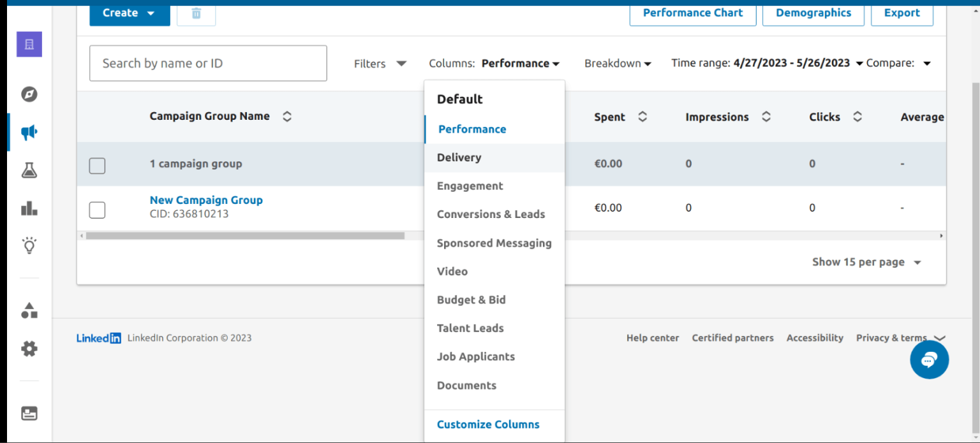The image size is (980, 443).
Task: Open the Show 15 per page dropdown
Action: point(866,262)
